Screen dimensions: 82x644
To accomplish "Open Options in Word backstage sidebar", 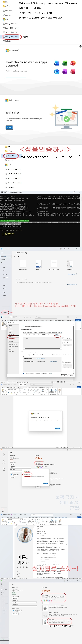I will tap(5, 312).
